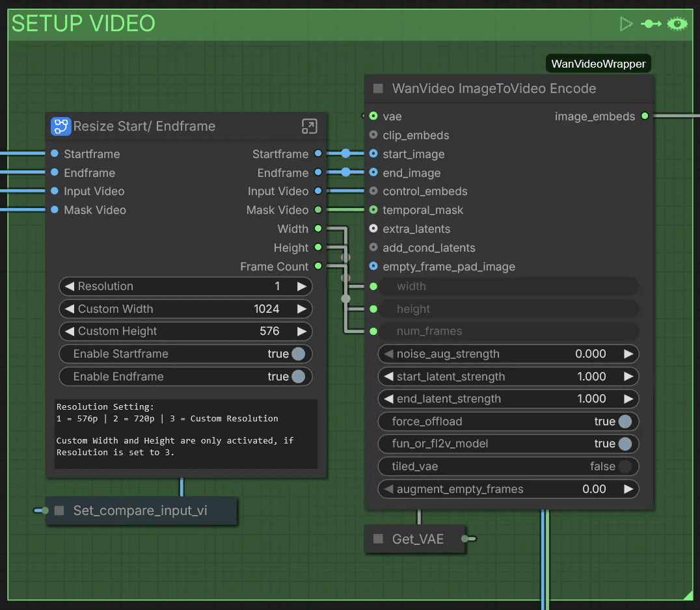Toggle the SETUP VIDEO group eye icon
The image size is (700, 610).
[x=677, y=24]
